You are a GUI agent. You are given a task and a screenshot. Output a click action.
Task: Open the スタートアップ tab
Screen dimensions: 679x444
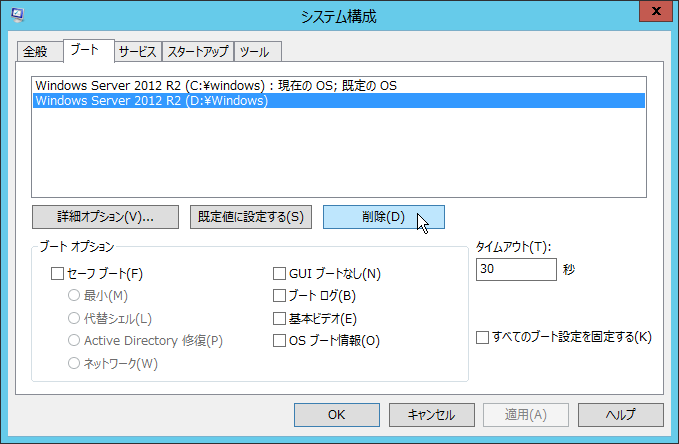pyautogui.click(x=198, y=52)
